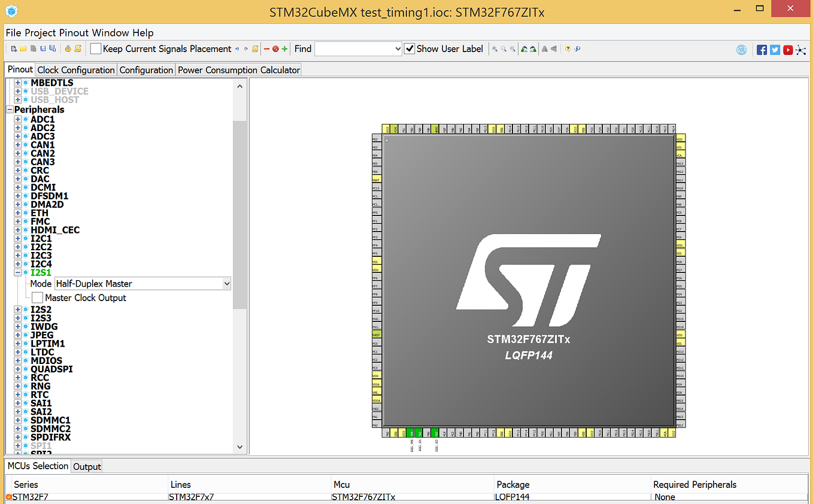
Task: Collapse the I2S1 peripheral entry
Action: coord(18,272)
